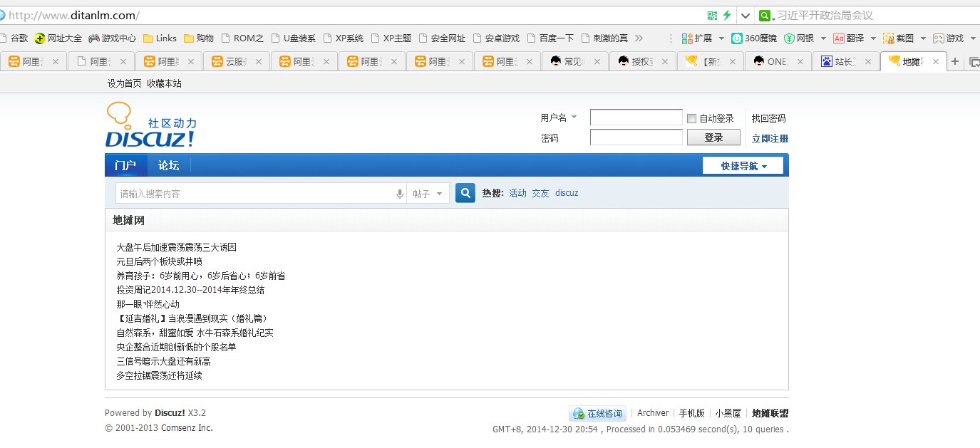
Task: Open the 快捷导航 dropdown
Action: [743, 166]
